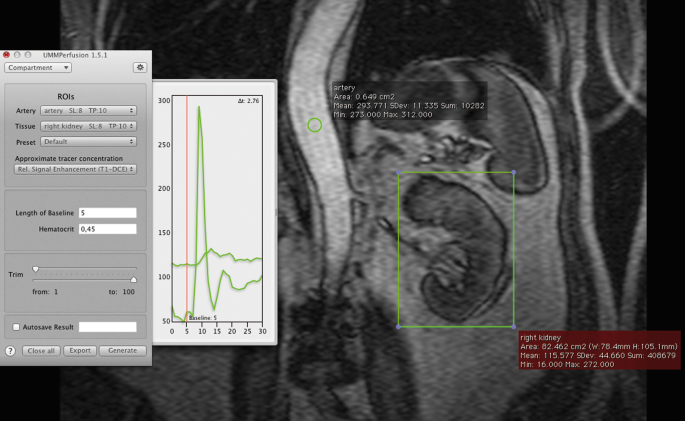Open Rel. Signal Enhancement concentration dropdown
Viewport: 685px width, 421px height.
[x=75, y=169]
